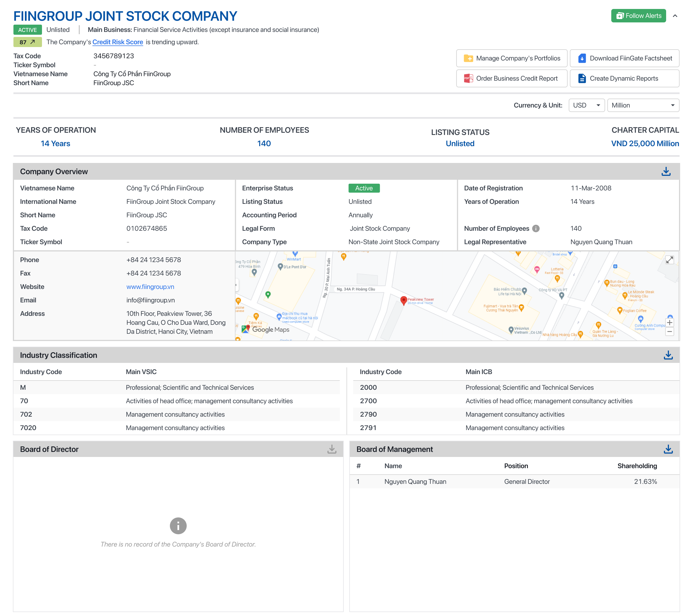This screenshot has width=693, height=616.
Task: Visit the www.fiingroup.vn website link
Action: pyautogui.click(x=150, y=287)
